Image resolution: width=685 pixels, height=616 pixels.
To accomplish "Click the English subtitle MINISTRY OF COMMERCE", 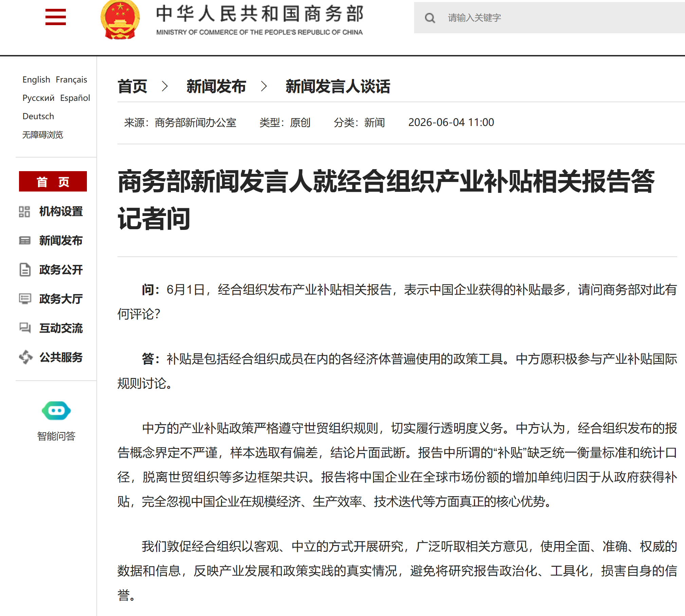I will click(259, 32).
